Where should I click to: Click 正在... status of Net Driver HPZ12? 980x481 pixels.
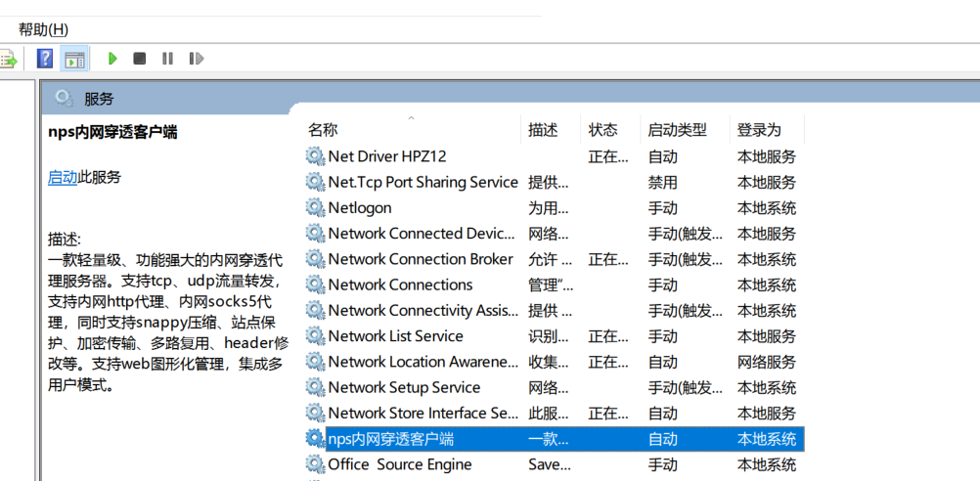coord(608,156)
